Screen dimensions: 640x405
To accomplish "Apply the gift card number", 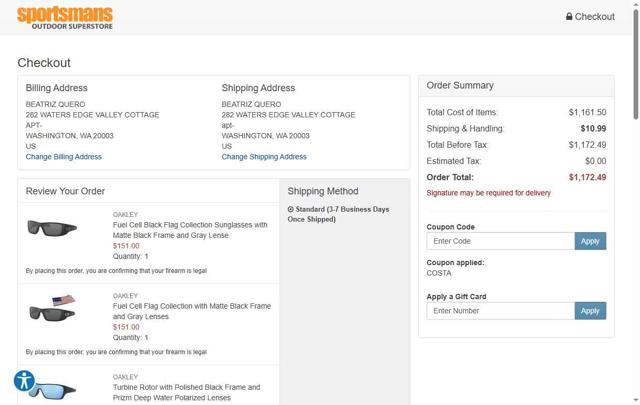I will 590,311.
